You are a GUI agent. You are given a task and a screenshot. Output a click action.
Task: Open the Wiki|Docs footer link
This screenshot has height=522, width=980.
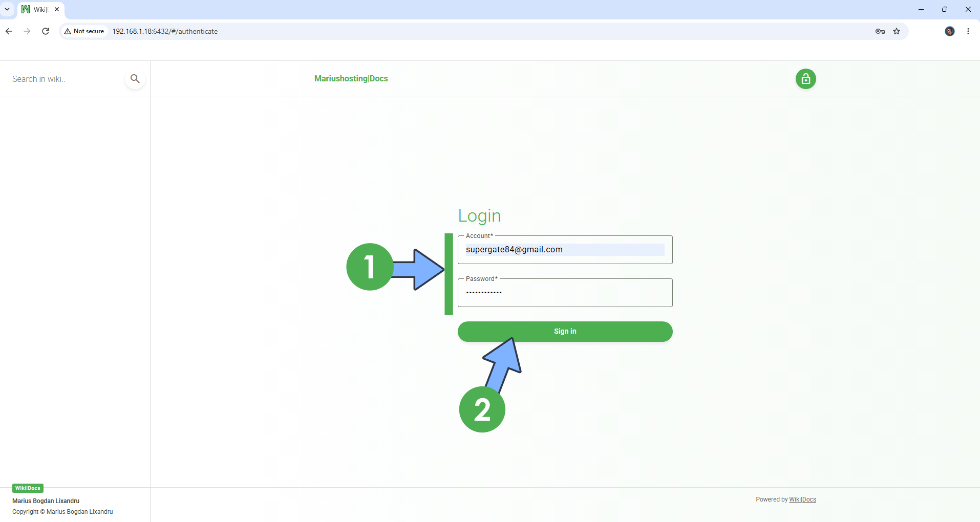pyautogui.click(x=802, y=499)
